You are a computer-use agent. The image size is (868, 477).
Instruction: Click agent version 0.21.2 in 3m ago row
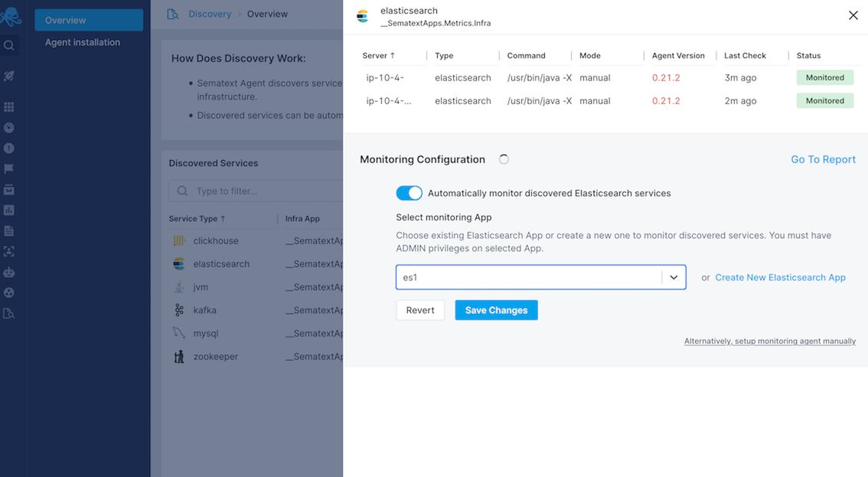pos(666,77)
